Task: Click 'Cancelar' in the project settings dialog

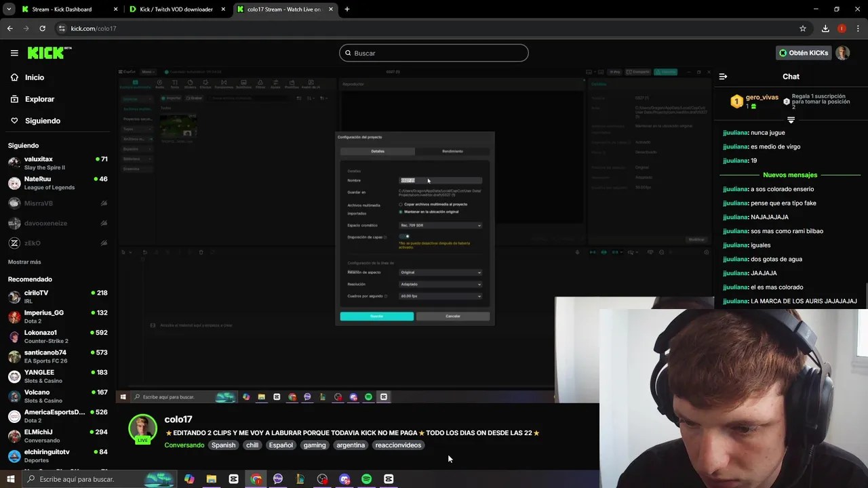Action: coord(453,317)
